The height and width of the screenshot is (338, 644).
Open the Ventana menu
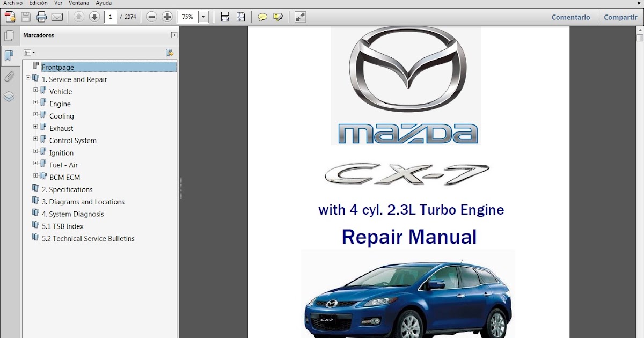coord(79,3)
